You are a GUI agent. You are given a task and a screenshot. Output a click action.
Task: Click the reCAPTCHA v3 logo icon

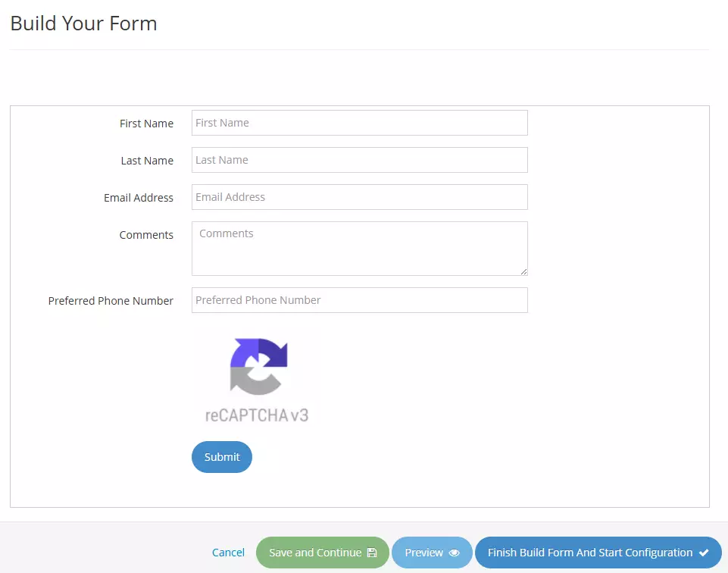(x=258, y=366)
